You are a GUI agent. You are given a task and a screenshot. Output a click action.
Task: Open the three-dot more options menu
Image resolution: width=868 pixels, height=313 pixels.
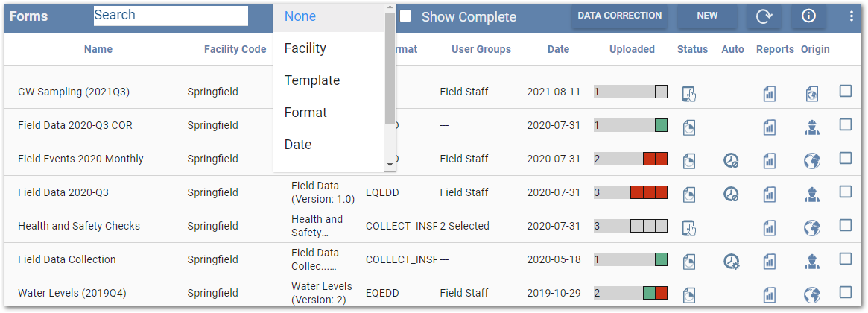[852, 16]
